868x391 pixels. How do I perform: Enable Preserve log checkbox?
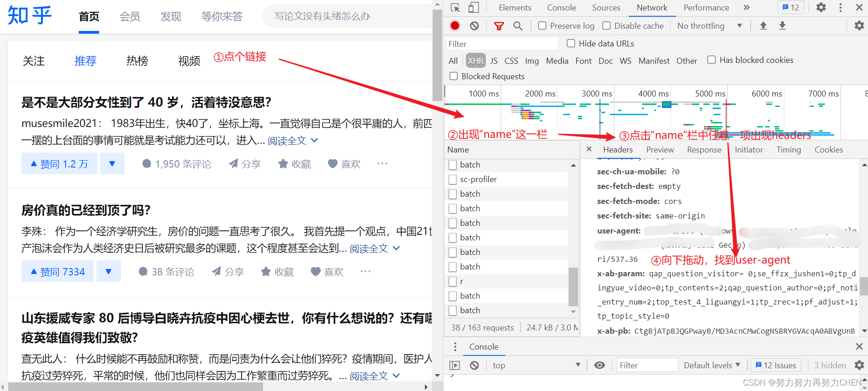pos(542,26)
